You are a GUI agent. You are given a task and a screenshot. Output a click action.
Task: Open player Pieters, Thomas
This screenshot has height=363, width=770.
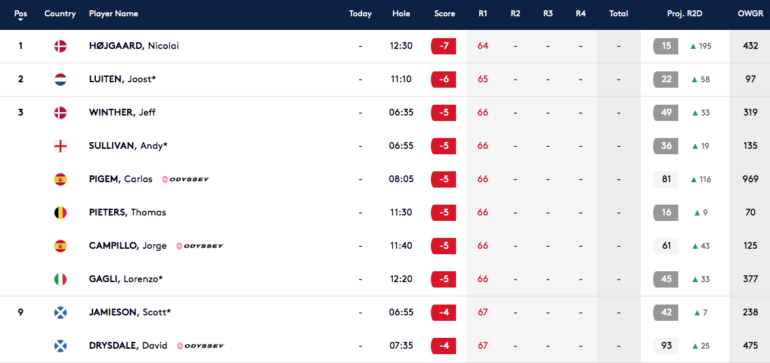128,213
